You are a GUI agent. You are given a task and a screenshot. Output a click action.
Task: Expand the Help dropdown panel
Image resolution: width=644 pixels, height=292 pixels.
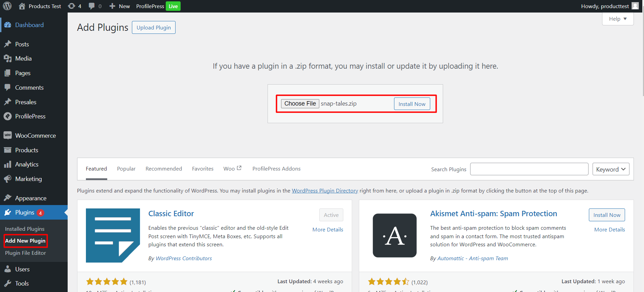coord(618,19)
